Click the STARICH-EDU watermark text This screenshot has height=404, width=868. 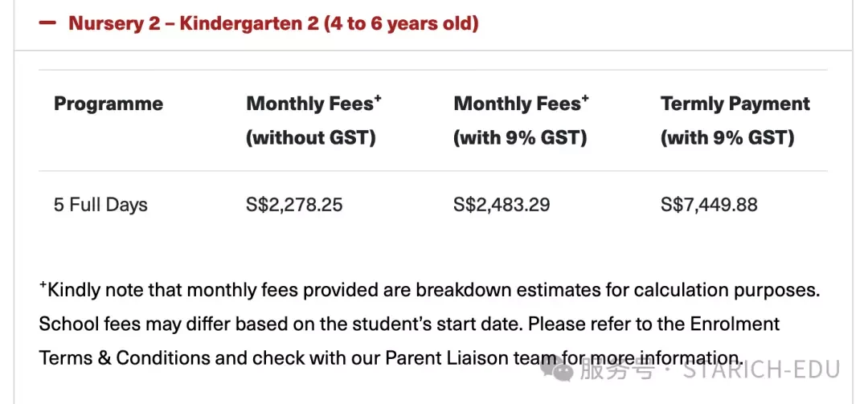click(x=762, y=369)
